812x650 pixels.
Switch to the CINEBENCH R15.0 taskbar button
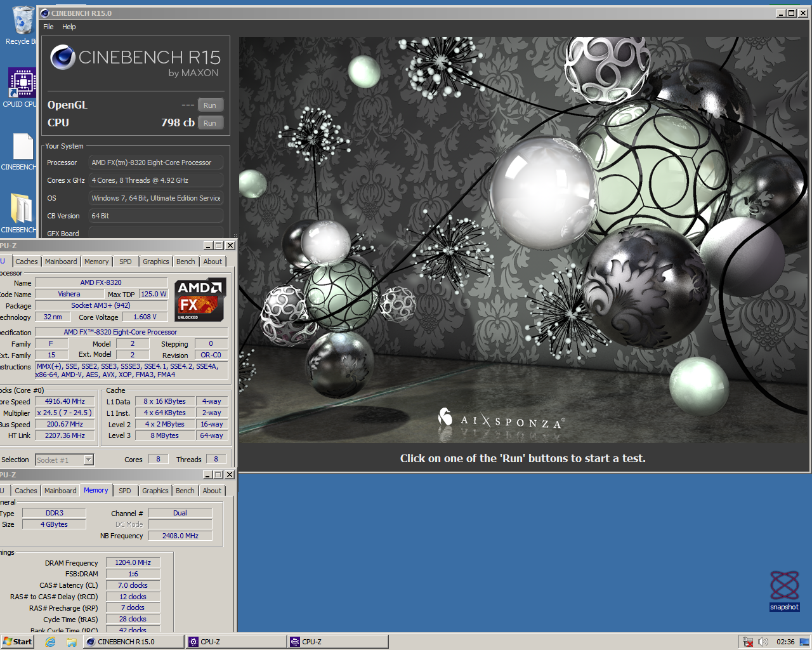[x=134, y=642]
